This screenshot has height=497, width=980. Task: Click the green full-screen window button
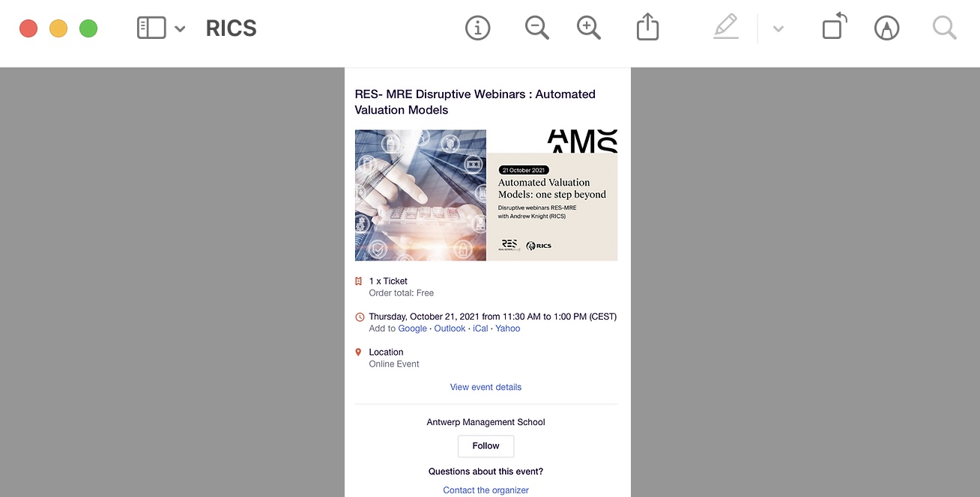[x=88, y=29]
